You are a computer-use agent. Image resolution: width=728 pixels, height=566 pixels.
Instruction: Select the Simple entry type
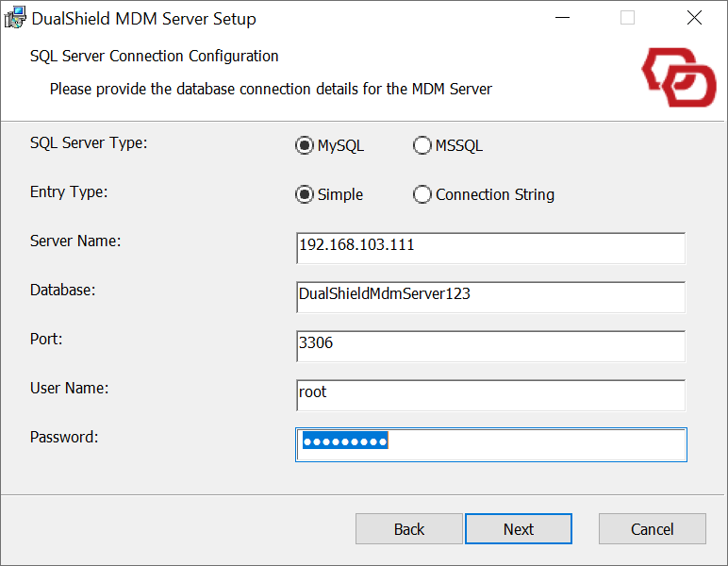304,194
